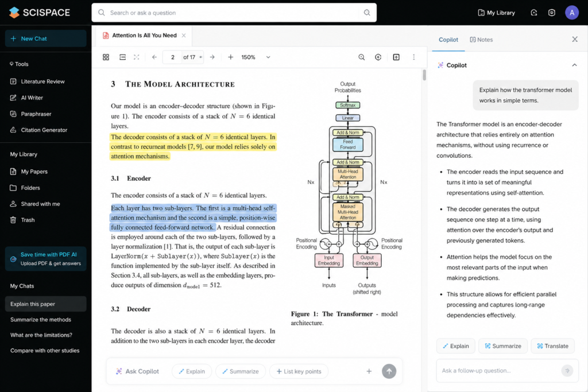
Task: Click the upload/export icon in PDF toolbar
Action: pyautogui.click(x=396, y=57)
